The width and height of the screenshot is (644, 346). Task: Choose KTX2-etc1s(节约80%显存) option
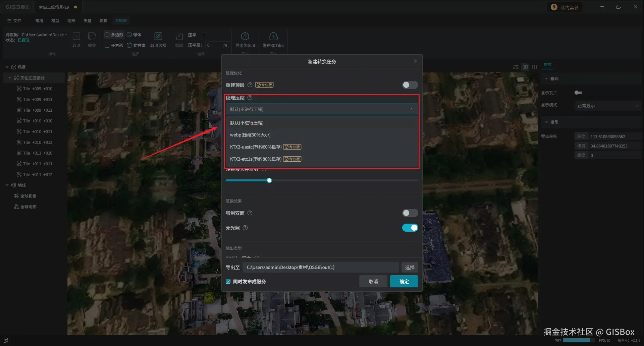click(x=322, y=159)
